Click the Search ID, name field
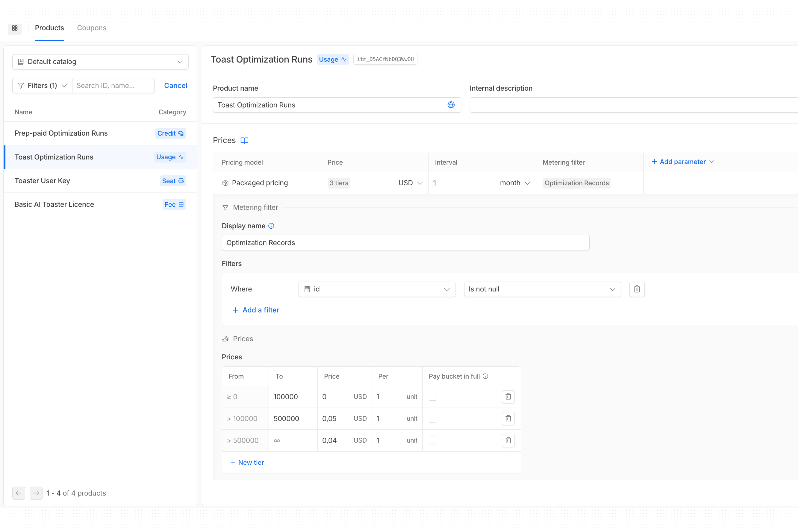This screenshot has width=798, height=532. (113, 85)
